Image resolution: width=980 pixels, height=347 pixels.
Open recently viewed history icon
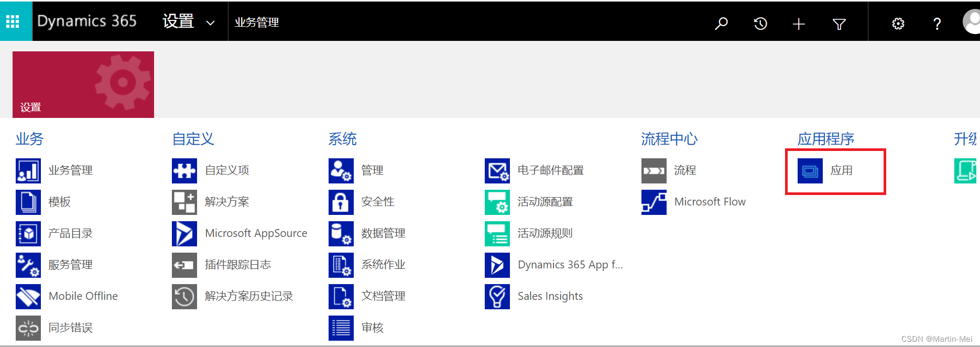[760, 24]
